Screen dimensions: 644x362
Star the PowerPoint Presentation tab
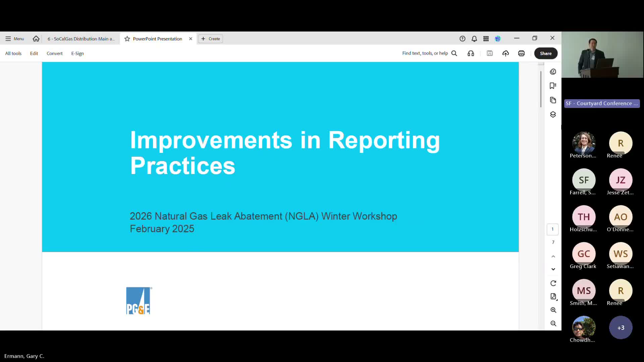(x=127, y=39)
